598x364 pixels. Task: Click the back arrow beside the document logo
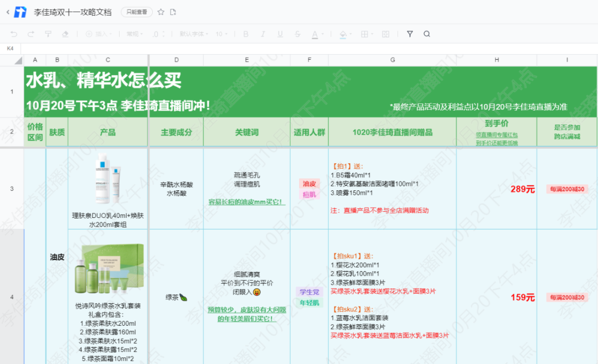[8, 12]
